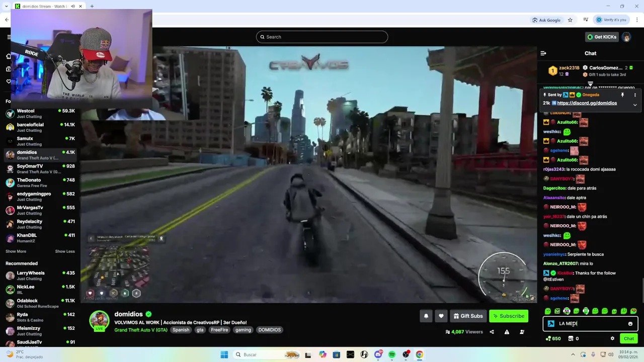Open Google Chrome from the taskbar
This screenshot has width=644, height=362.
coord(419,354)
